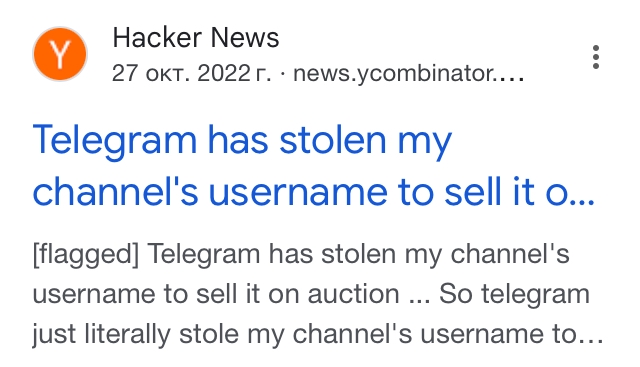
Task: Click the word 'auction' in the snippet
Action: tap(353, 294)
